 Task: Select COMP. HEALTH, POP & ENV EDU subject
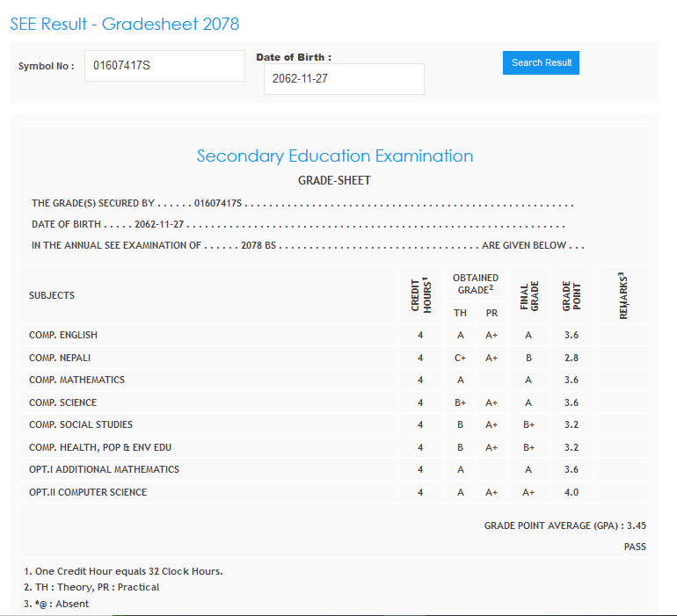(98, 447)
